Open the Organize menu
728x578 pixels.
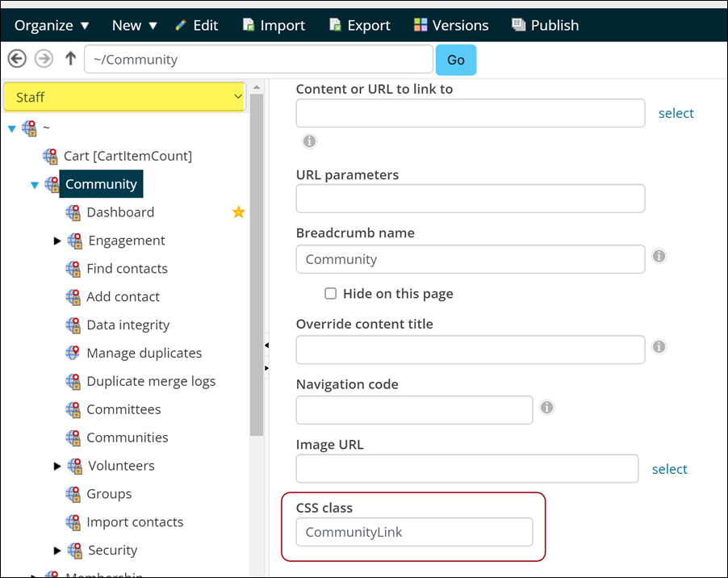[x=52, y=25]
